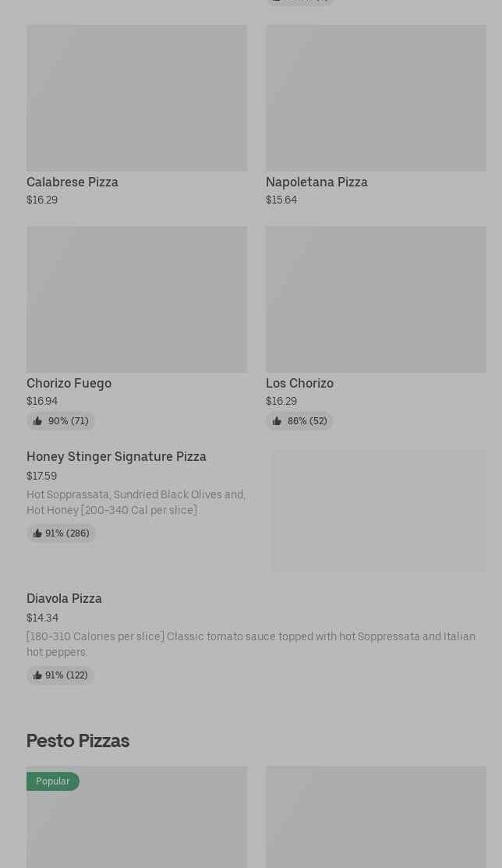Image resolution: width=502 pixels, height=868 pixels.
Task: Click the Calabrese Pizza image thumbnail
Action: (x=136, y=97)
